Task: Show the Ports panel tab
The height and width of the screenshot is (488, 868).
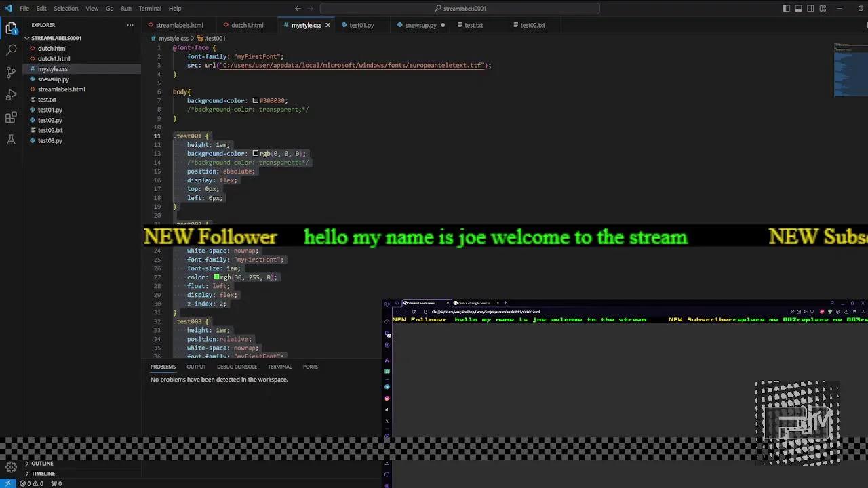Action: click(310, 367)
